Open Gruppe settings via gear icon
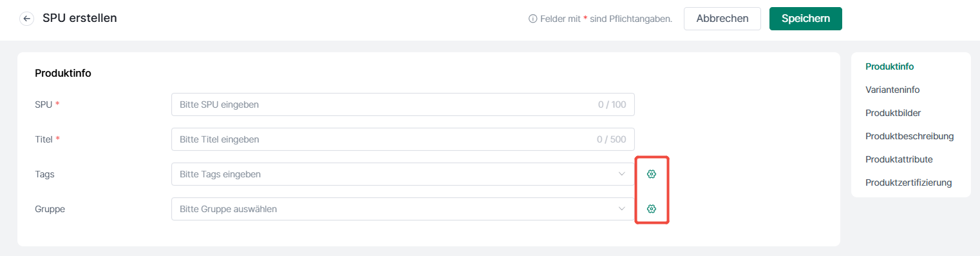Viewport: 980px width, 256px height. click(x=652, y=209)
